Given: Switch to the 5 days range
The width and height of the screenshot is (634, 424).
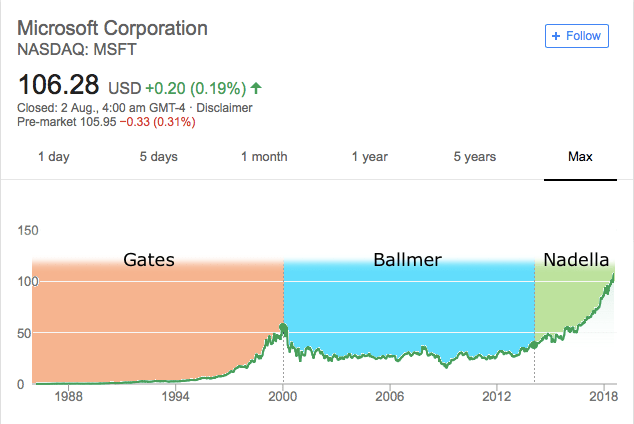Looking at the screenshot, I should pos(158,156).
